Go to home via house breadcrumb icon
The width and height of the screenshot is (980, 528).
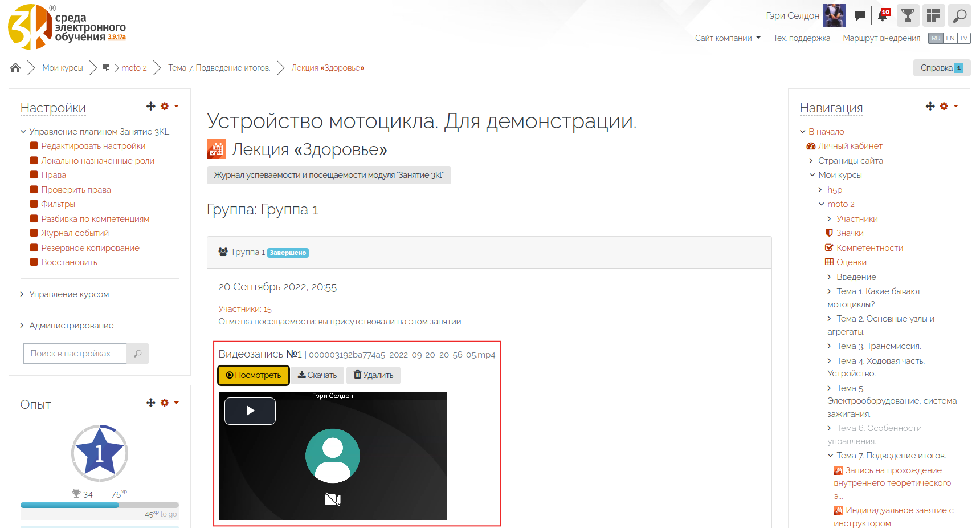[15, 68]
